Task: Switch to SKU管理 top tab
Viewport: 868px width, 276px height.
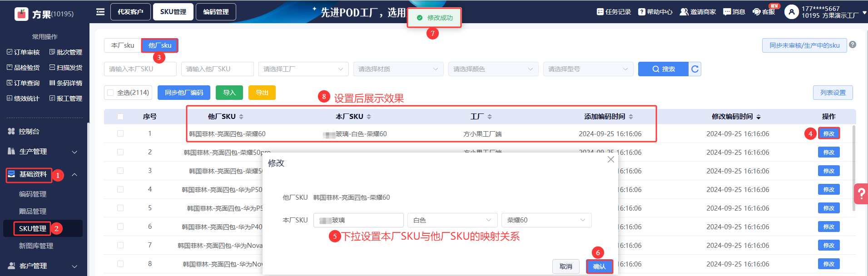Action: 173,12
